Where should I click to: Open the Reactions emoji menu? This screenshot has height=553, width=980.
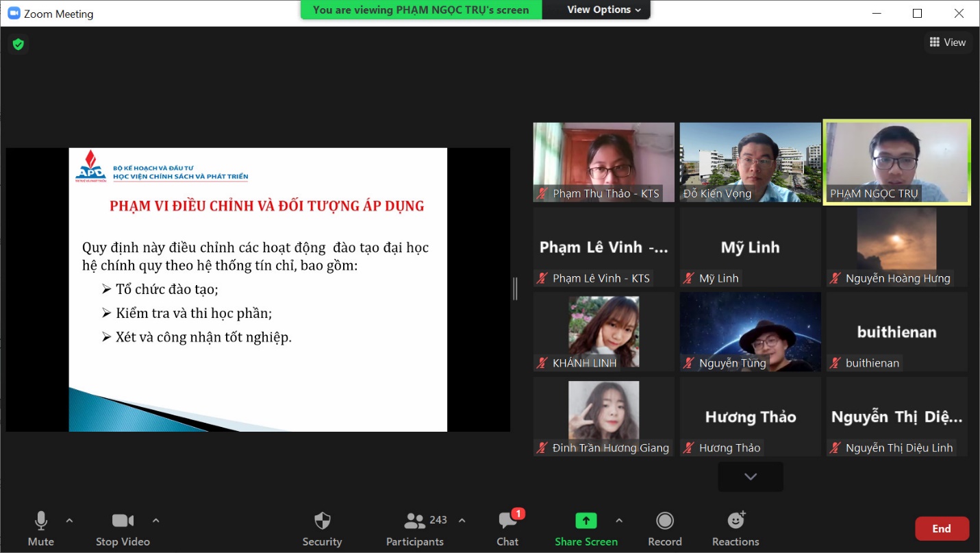[x=736, y=521]
